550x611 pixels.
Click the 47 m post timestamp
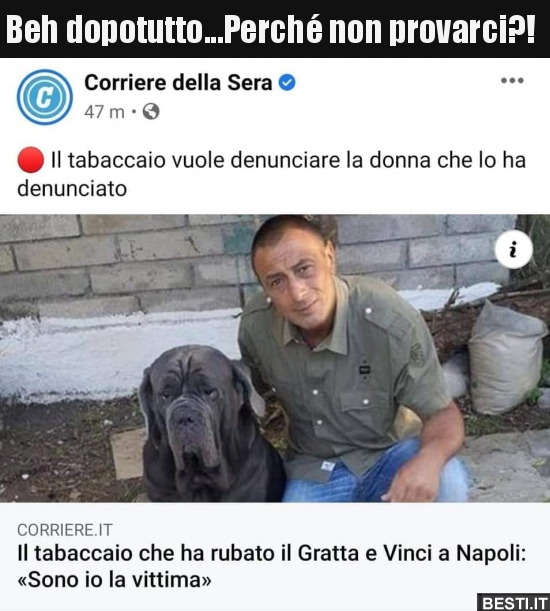point(104,112)
